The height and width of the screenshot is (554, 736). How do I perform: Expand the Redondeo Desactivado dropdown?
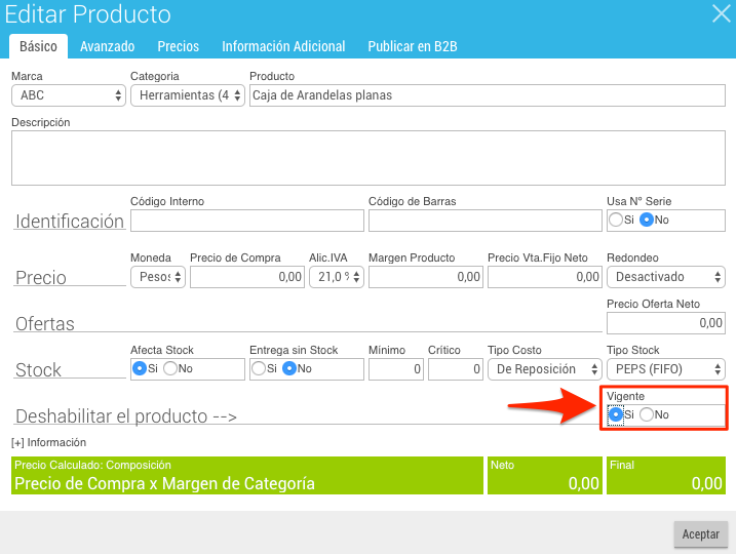coord(666,277)
